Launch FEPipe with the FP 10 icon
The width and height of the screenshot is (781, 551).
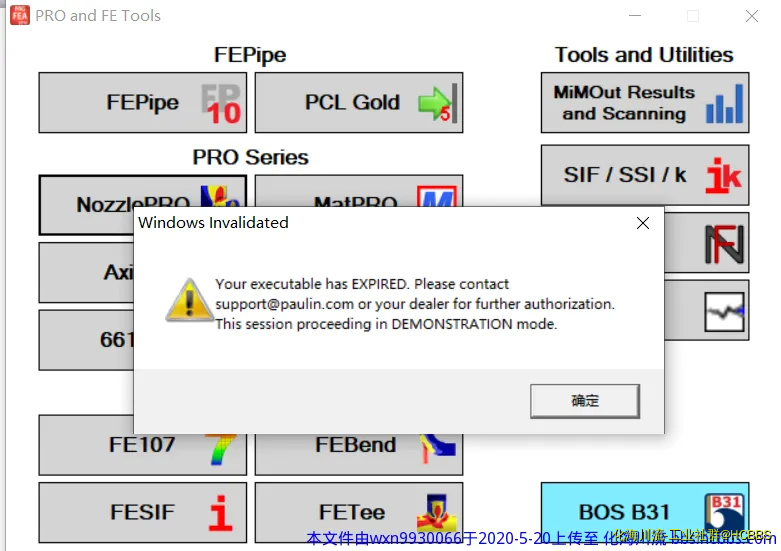coord(142,103)
